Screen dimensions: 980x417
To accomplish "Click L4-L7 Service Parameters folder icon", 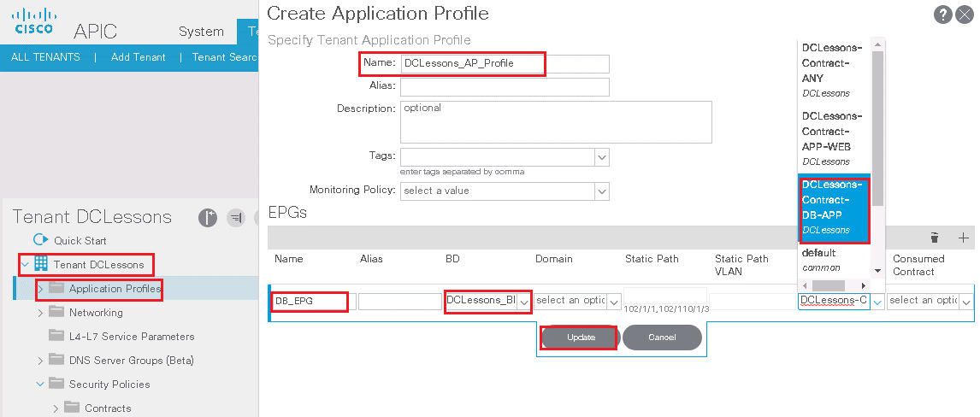I will (x=57, y=335).
